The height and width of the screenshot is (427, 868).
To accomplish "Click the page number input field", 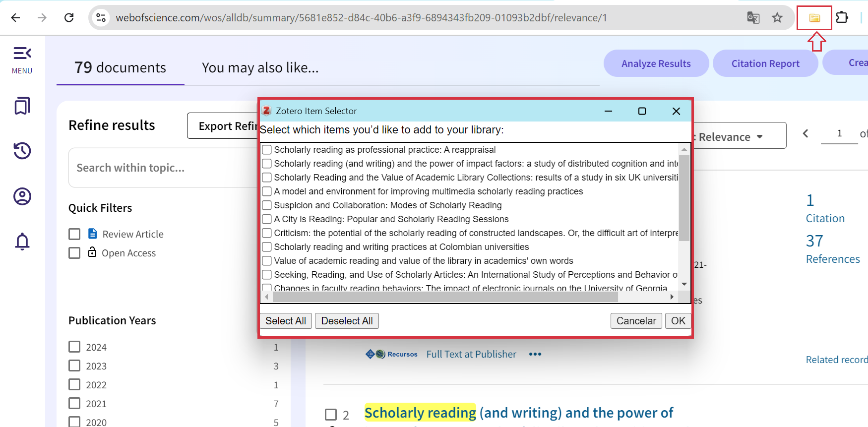I will tap(839, 133).
